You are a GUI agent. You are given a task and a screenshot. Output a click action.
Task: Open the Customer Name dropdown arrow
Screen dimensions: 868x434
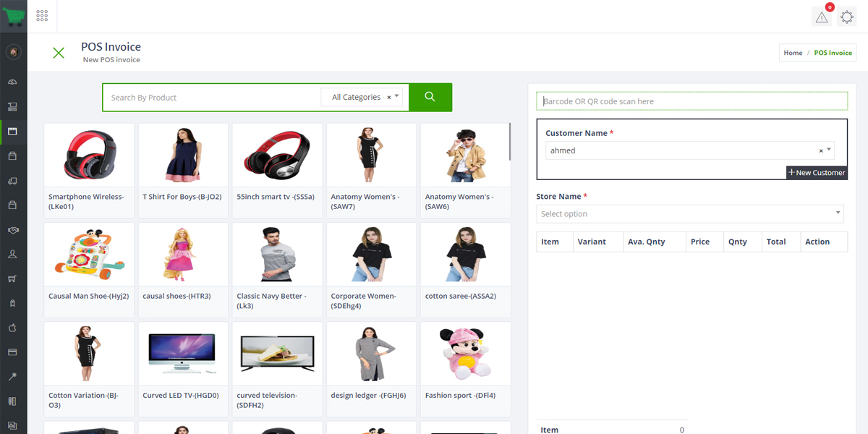[829, 150]
